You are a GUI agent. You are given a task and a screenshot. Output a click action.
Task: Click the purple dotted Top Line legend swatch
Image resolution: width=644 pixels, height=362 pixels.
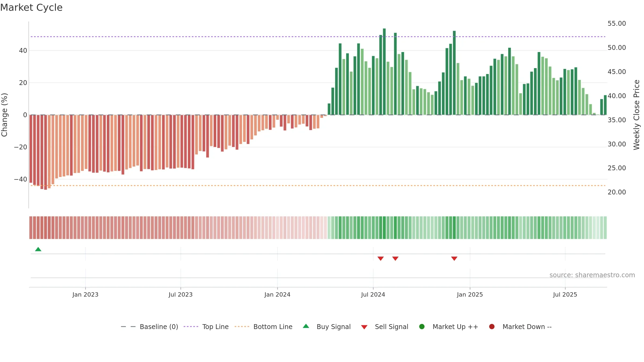(191, 327)
